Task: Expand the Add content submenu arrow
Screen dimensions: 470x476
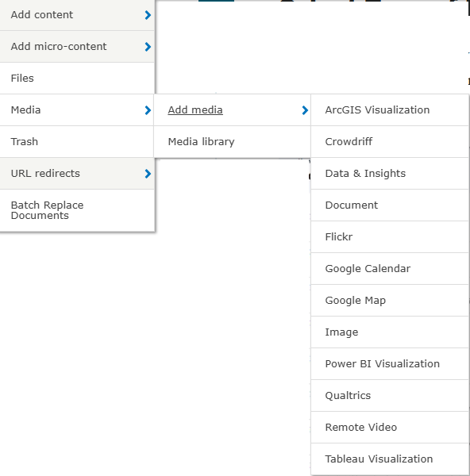Action: pyautogui.click(x=148, y=15)
